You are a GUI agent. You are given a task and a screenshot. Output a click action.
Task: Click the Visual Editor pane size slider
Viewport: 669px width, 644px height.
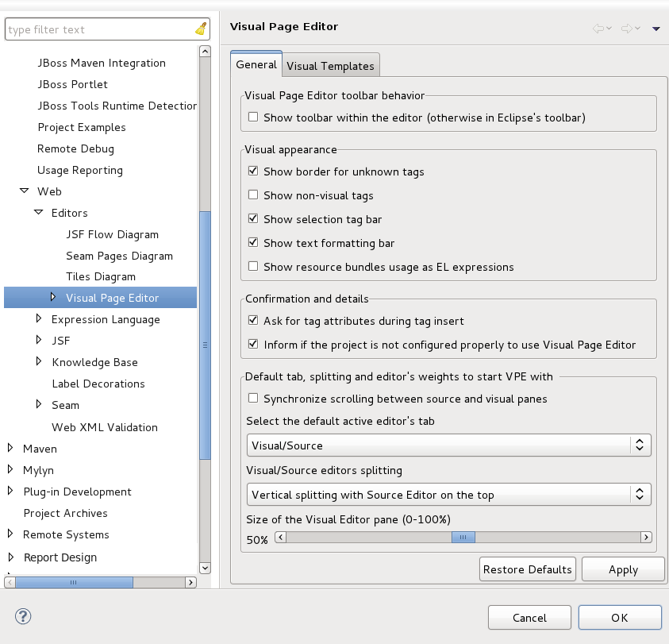[x=463, y=537]
